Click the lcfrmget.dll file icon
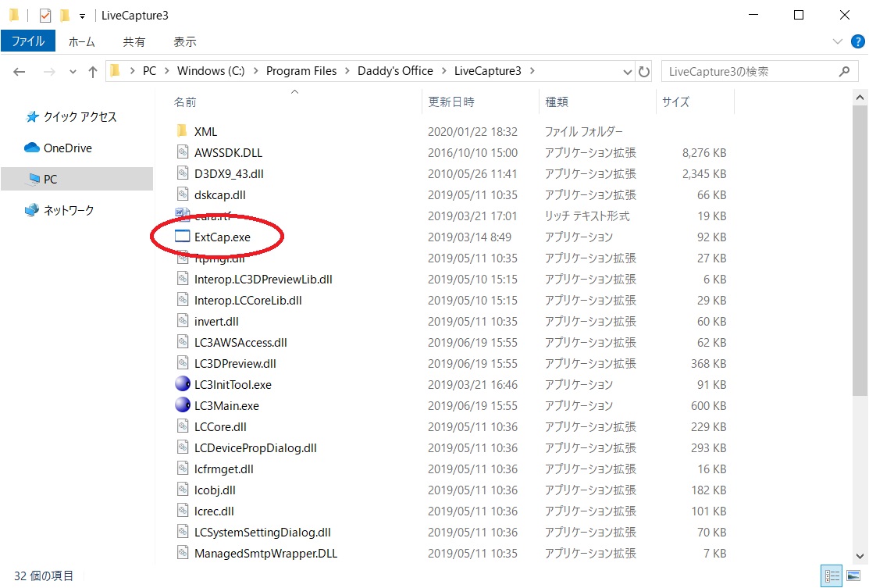 click(x=183, y=468)
